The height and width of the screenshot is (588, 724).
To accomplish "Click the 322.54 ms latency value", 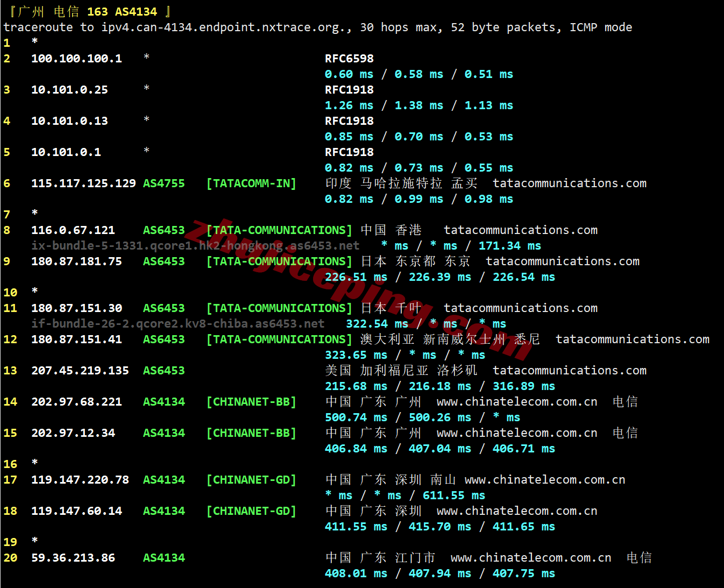I will click(377, 324).
